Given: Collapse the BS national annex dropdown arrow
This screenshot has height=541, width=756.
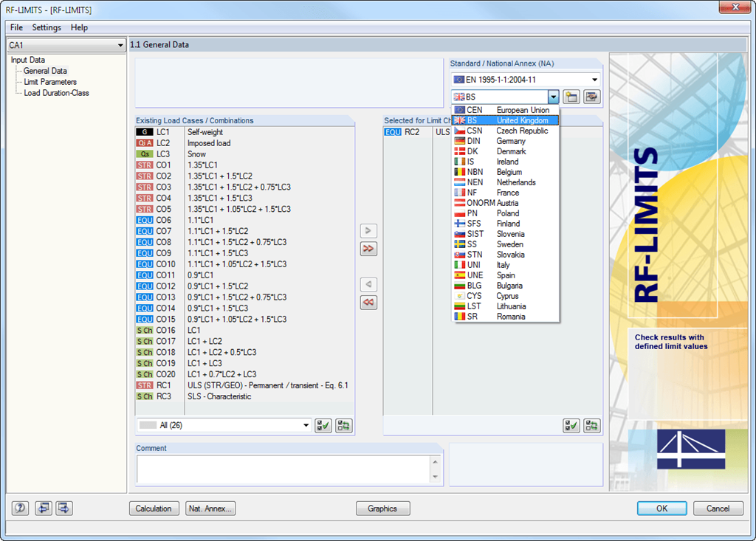Looking at the screenshot, I should point(554,97).
